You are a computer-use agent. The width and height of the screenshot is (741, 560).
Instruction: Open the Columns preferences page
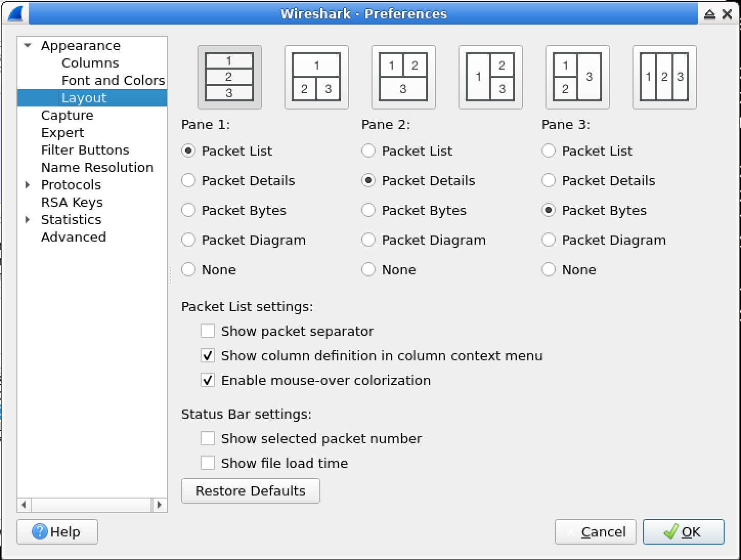tap(90, 63)
